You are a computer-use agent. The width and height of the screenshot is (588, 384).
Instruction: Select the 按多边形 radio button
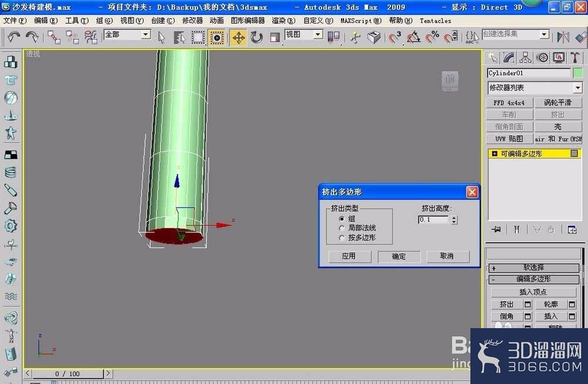pos(341,238)
